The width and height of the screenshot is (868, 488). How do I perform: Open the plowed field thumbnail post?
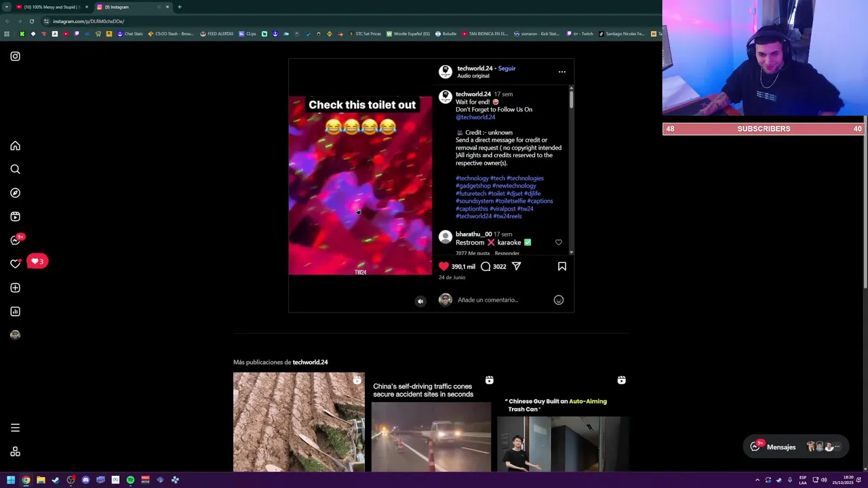coord(299,422)
